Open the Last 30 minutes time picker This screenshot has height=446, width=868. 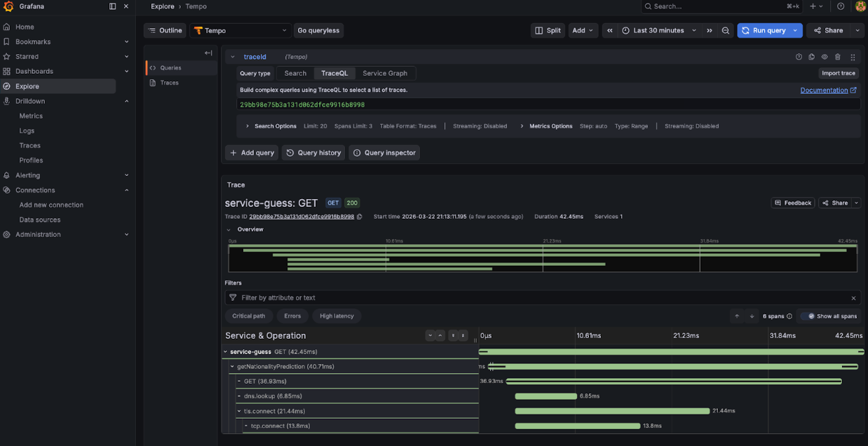[659, 30]
